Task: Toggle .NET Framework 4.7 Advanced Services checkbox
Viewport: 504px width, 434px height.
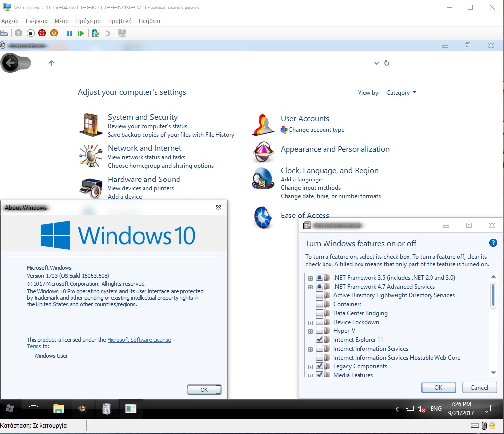Action: tap(319, 286)
